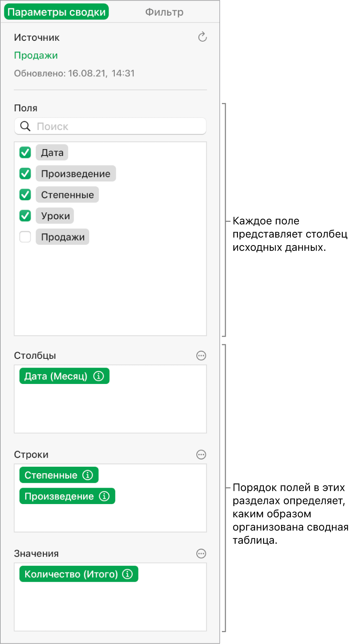The width and height of the screenshot is (355, 644).
Task: Click the magnifier icon in the search field
Action: click(x=25, y=126)
